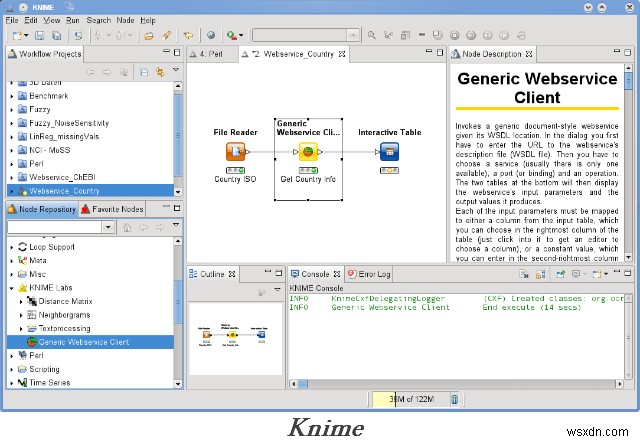
Task: Click the open folder toolbar icon
Action: tap(149, 36)
